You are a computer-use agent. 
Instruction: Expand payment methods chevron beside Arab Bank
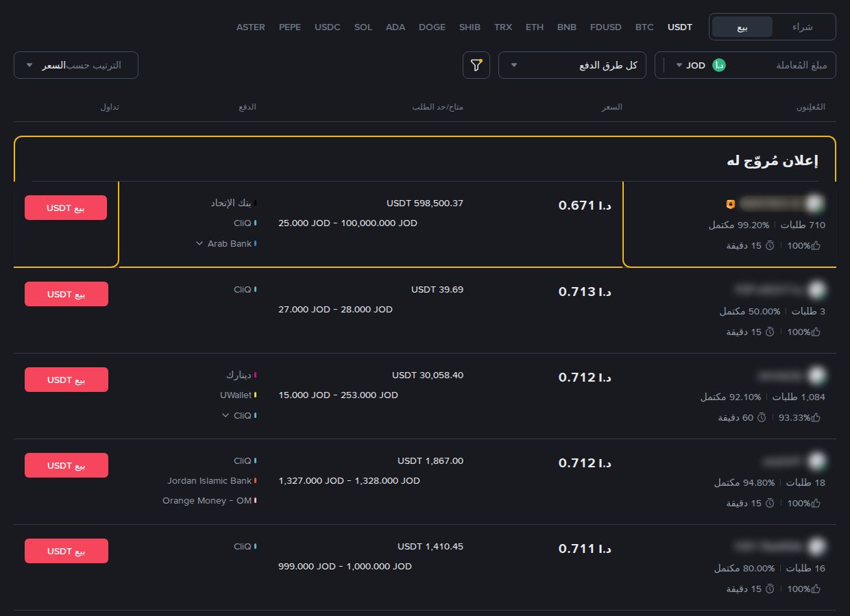point(199,243)
